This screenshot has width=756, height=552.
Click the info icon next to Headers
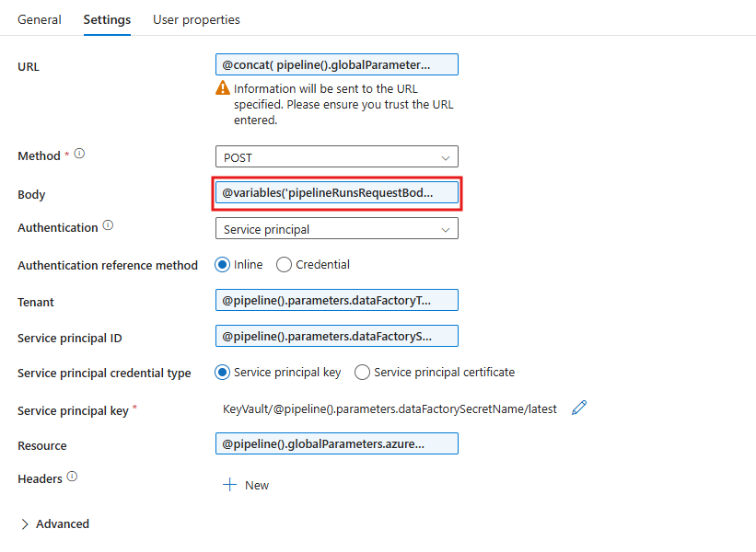tap(70, 477)
